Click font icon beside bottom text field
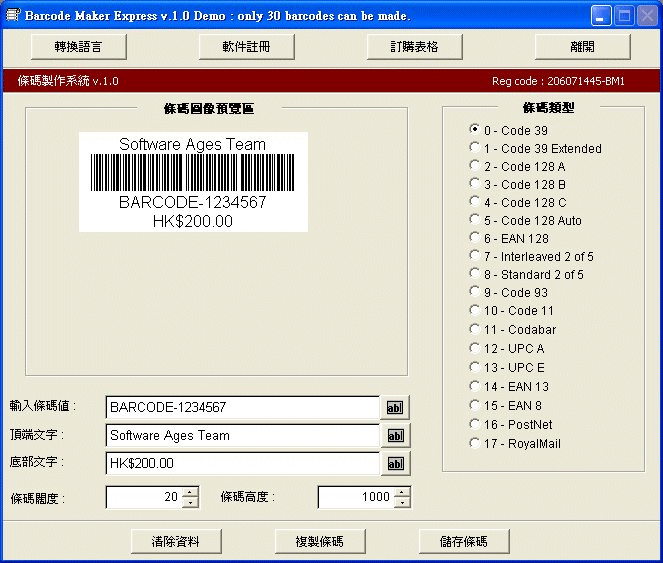 point(396,463)
